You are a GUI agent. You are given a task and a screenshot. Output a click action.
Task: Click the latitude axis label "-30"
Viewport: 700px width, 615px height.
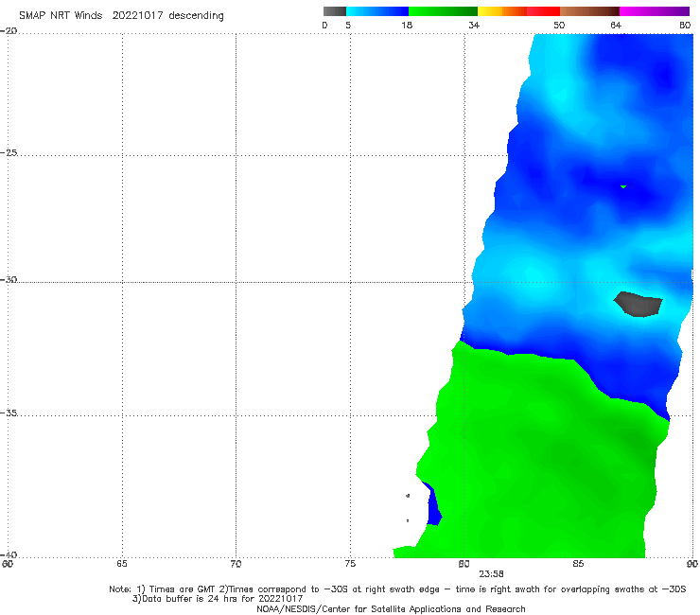tap(9, 279)
